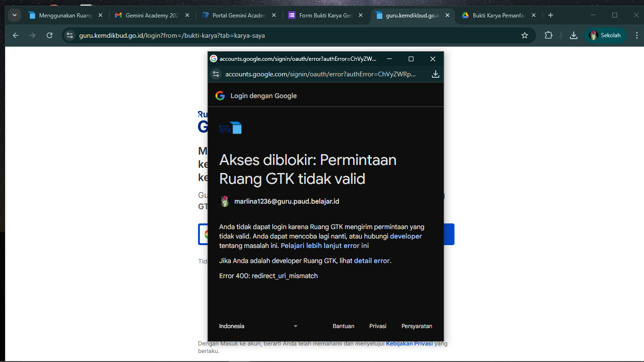The height and width of the screenshot is (362, 644).
Task: Click the 'developer' contact link
Action: click(405, 236)
